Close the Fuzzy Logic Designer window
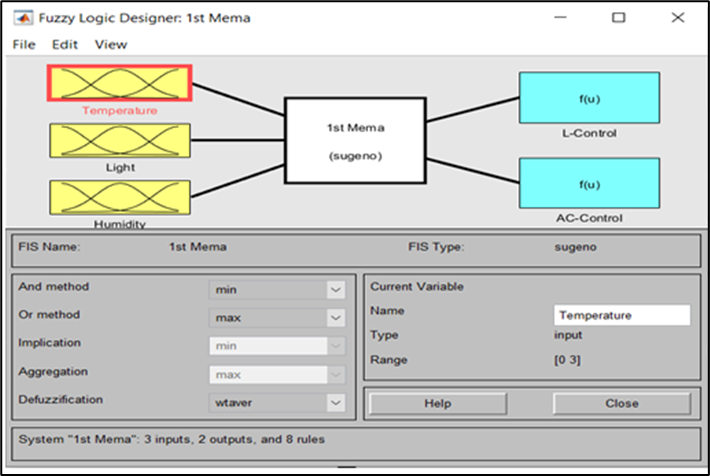 pyautogui.click(x=678, y=18)
